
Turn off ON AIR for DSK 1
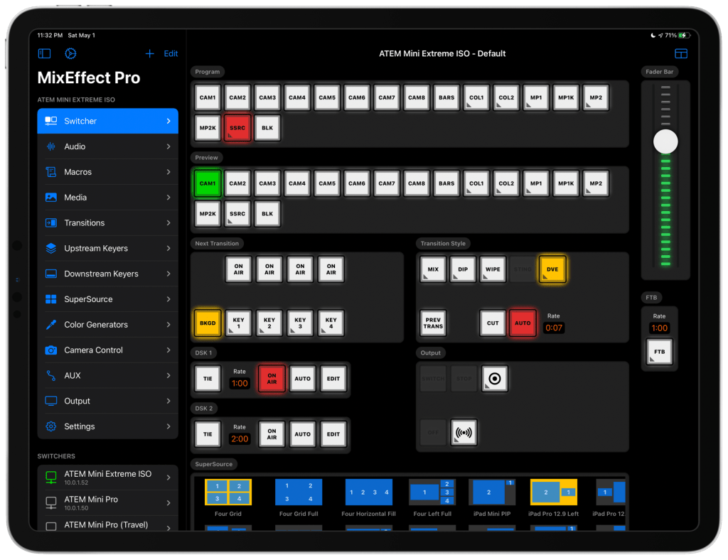(x=271, y=378)
